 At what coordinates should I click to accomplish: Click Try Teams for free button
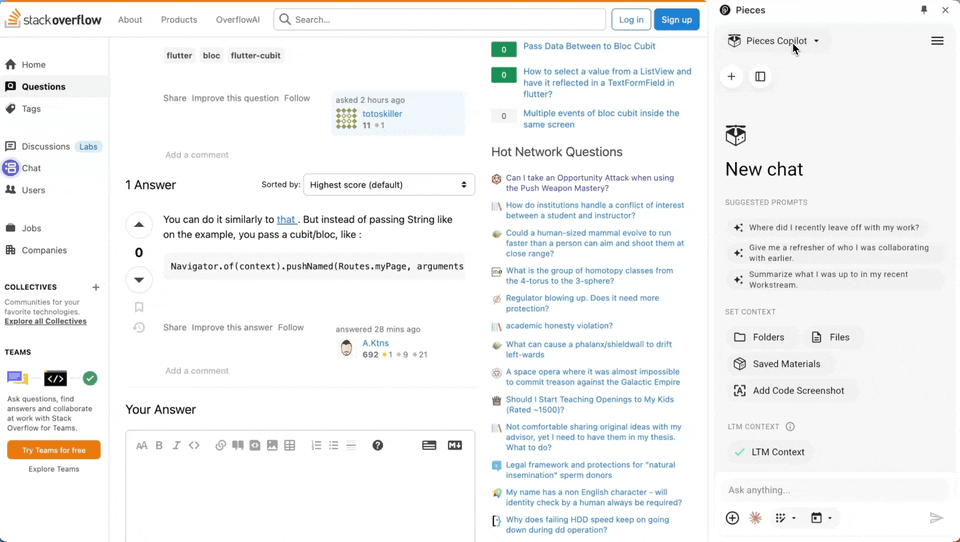pyautogui.click(x=54, y=450)
